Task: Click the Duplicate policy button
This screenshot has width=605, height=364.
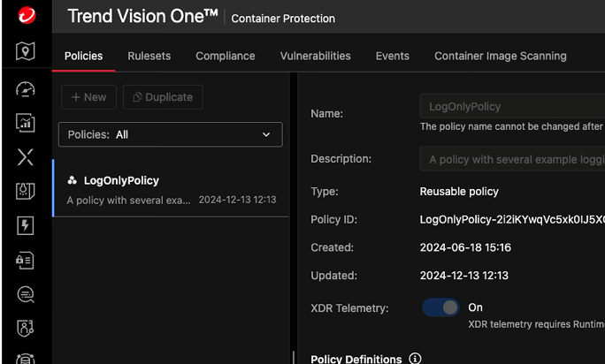Action: (163, 97)
